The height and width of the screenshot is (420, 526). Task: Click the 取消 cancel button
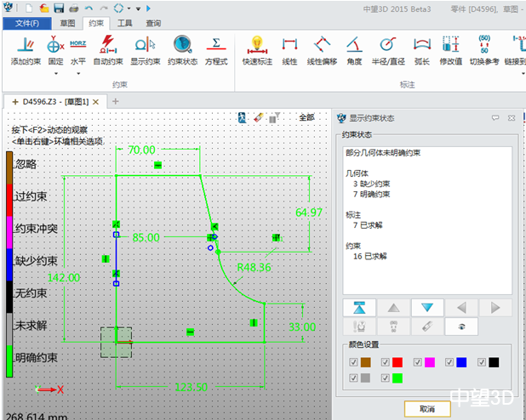[x=428, y=409]
